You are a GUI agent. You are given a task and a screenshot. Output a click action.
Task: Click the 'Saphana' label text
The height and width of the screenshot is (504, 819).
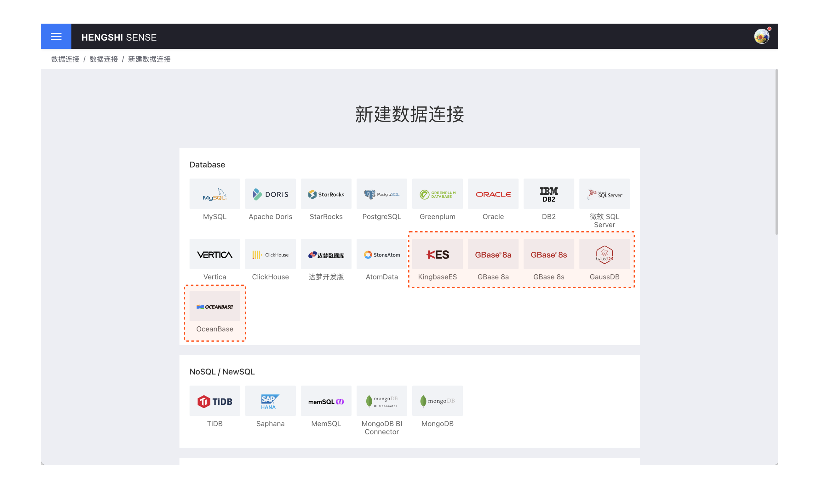[x=270, y=424]
